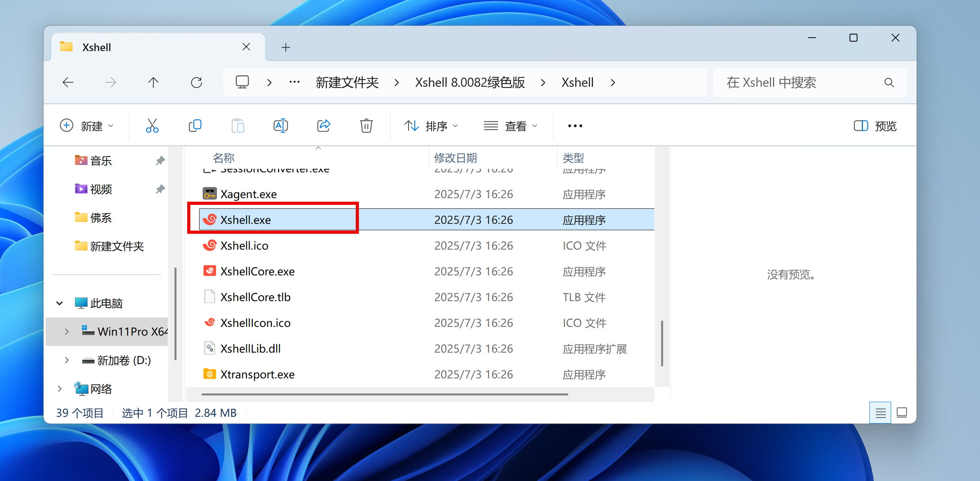Click the Share icon
The height and width of the screenshot is (481, 980).
[324, 126]
